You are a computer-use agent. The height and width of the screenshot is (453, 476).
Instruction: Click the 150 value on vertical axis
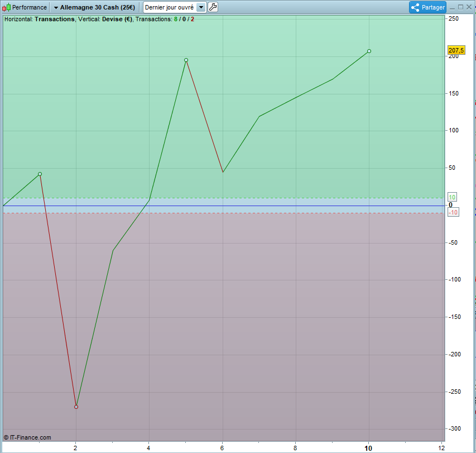click(x=454, y=94)
